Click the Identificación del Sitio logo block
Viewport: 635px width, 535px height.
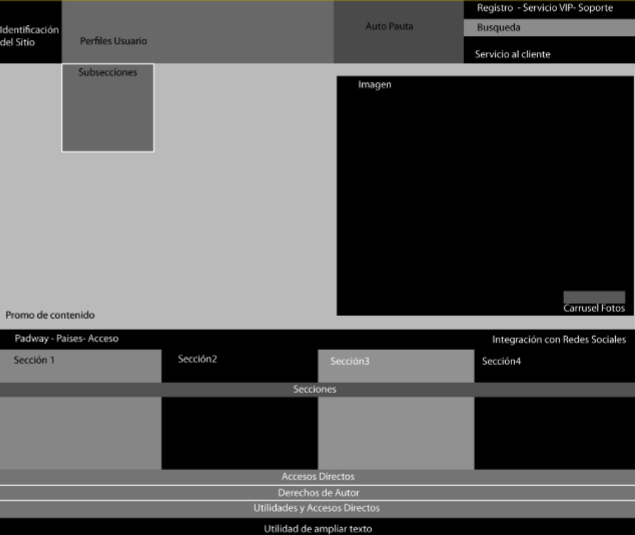31,32
